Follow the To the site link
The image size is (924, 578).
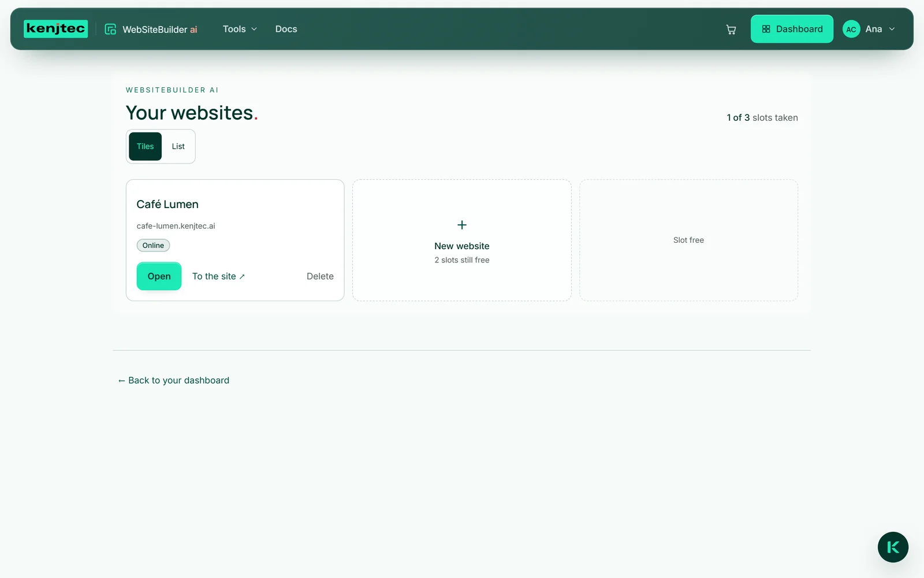point(219,276)
